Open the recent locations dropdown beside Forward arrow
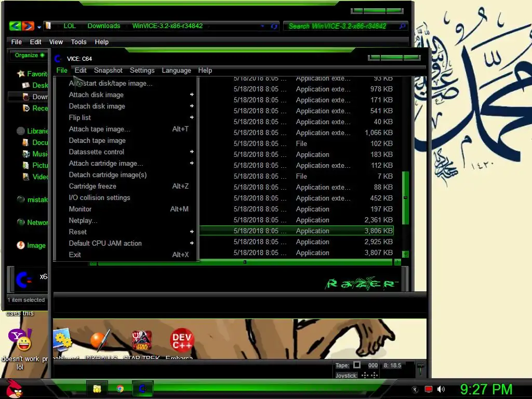The height and width of the screenshot is (399, 532). 39,27
